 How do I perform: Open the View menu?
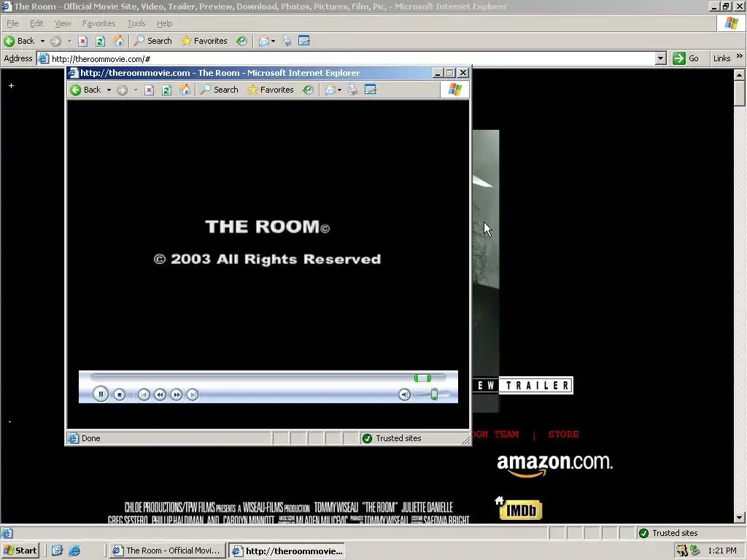click(x=63, y=23)
